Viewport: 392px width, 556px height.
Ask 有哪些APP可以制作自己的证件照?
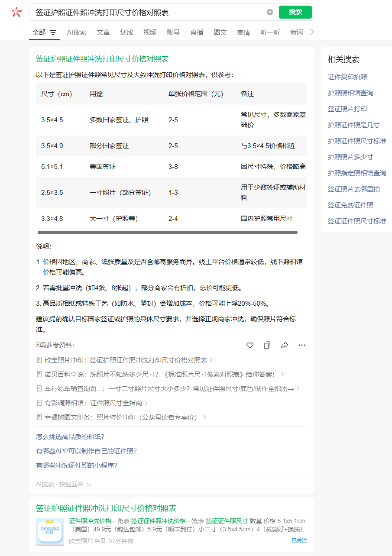[x=86, y=451]
